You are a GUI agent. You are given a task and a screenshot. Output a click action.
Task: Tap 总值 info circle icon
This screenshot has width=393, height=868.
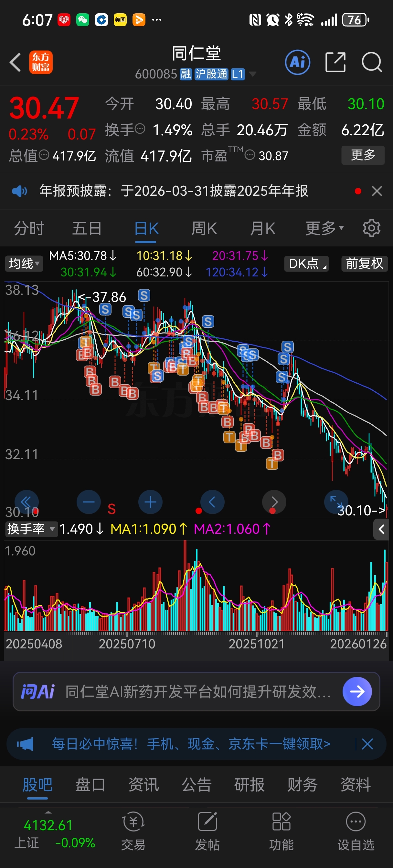coord(44,155)
